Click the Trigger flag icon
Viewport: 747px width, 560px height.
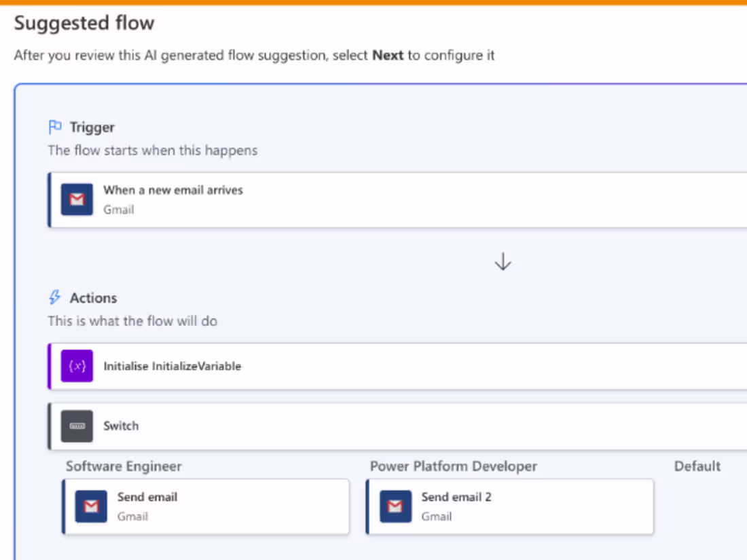[x=54, y=126]
